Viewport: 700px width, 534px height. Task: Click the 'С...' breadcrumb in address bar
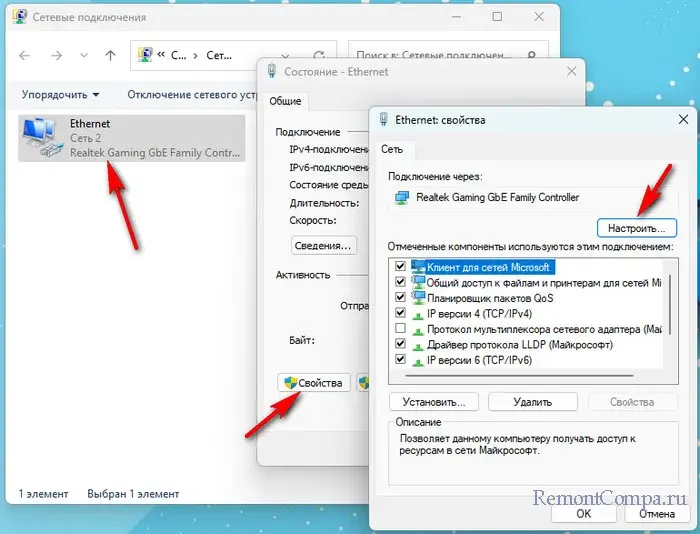(179, 55)
